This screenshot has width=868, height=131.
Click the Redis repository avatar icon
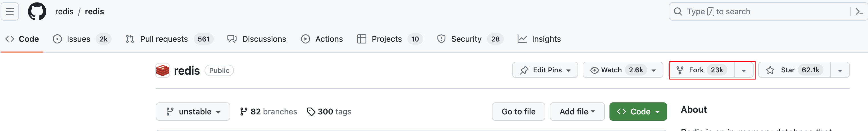click(163, 70)
